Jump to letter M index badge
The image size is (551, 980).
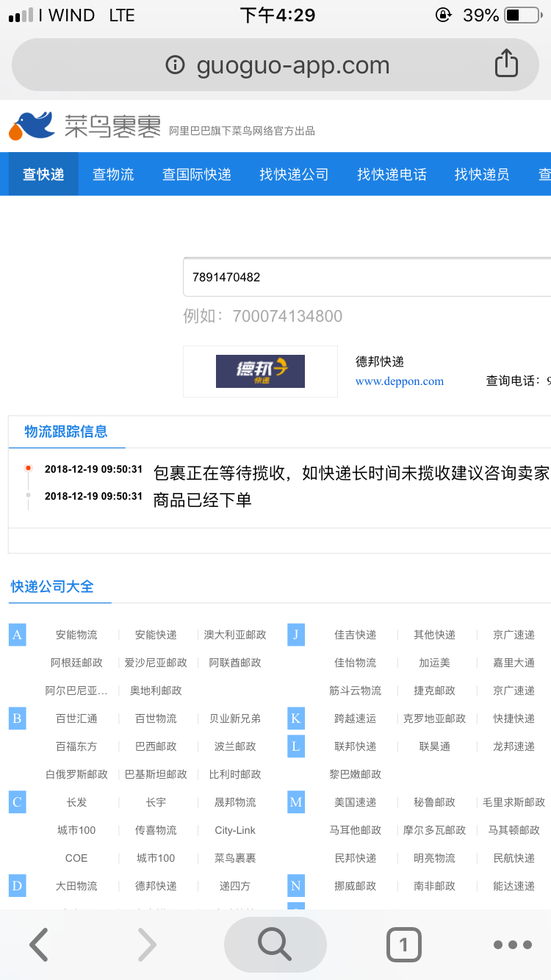pos(295,802)
